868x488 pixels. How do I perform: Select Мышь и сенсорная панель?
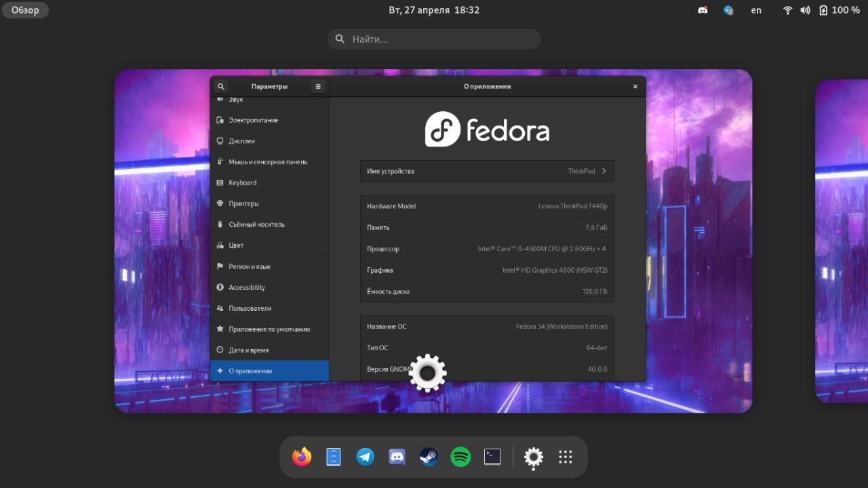(269, 162)
